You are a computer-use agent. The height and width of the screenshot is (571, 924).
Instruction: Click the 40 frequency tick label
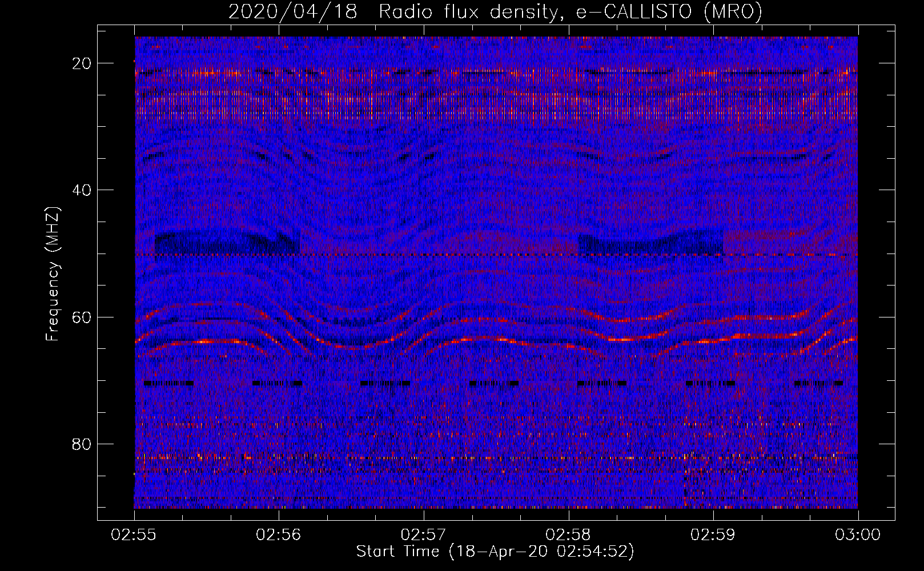click(x=82, y=190)
